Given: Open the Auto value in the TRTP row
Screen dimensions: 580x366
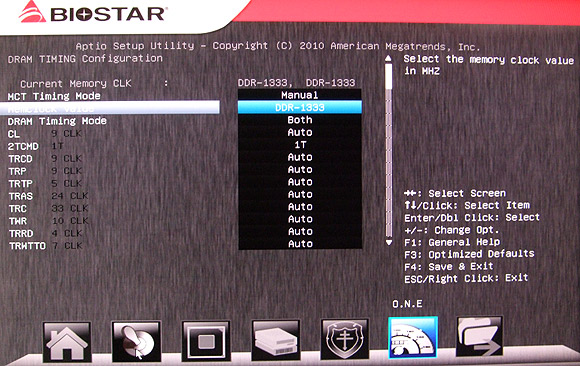Looking at the screenshot, I should [x=300, y=182].
